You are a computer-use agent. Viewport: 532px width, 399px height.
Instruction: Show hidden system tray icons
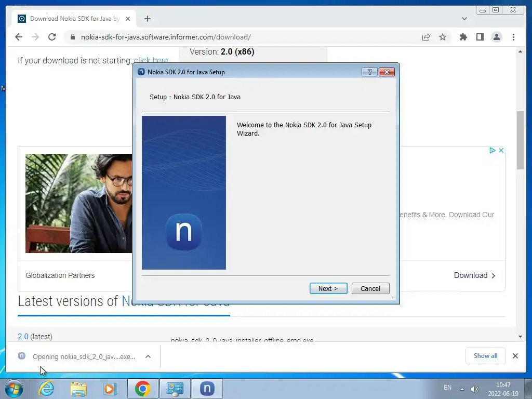click(462, 389)
